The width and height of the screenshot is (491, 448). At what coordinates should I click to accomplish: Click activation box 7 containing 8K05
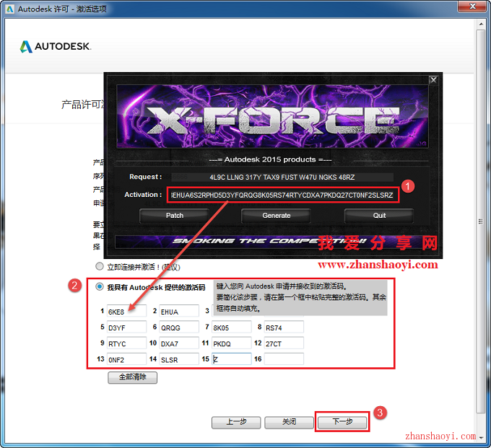pyautogui.click(x=231, y=327)
